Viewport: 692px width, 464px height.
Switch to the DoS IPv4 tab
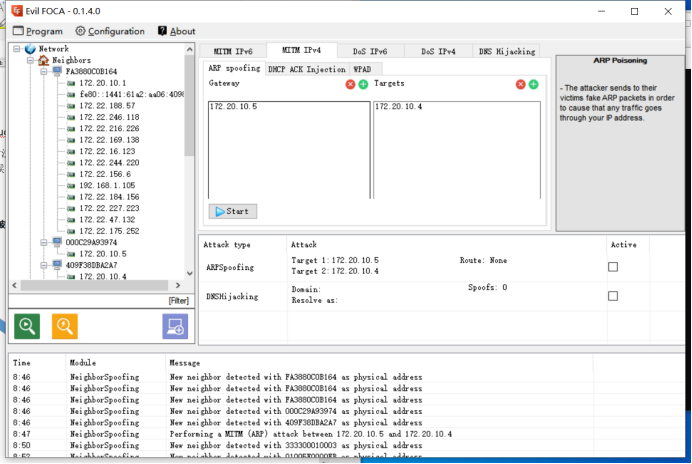point(438,51)
